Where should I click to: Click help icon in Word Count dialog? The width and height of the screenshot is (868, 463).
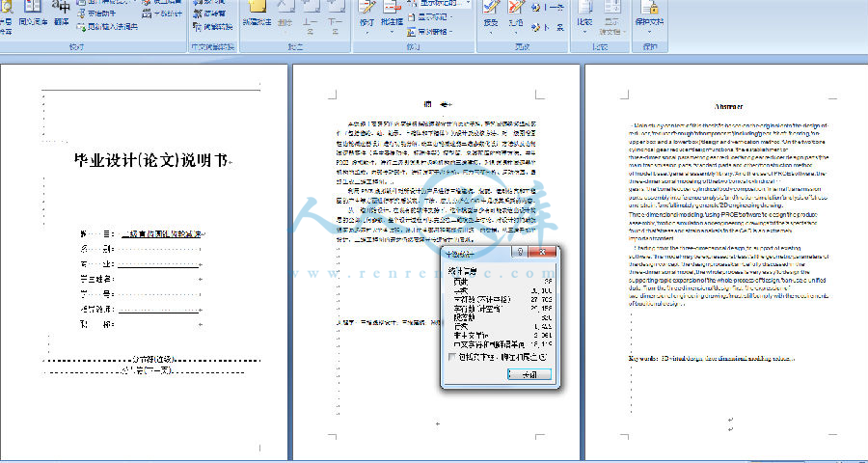pos(521,253)
